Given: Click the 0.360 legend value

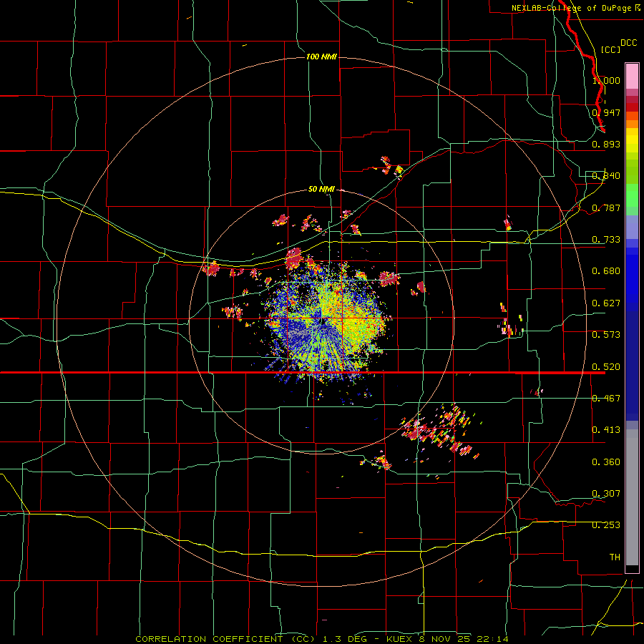Looking at the screenshot, I should click(606, 462).
